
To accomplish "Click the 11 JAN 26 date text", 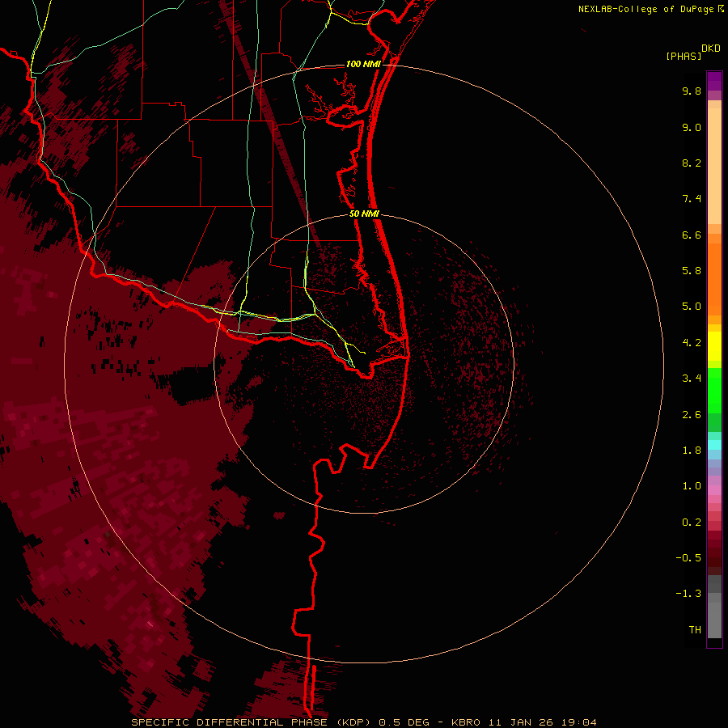I will click(521, 722).
